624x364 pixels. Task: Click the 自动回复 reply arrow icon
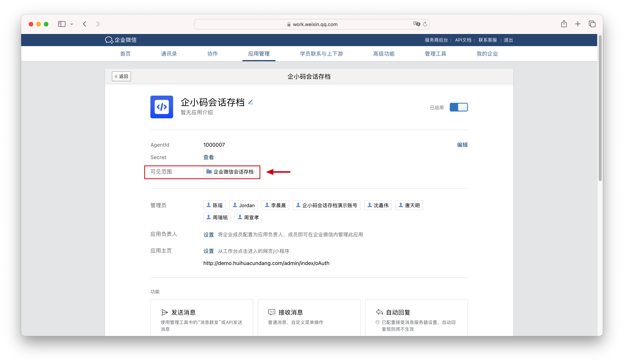point(379,312)
